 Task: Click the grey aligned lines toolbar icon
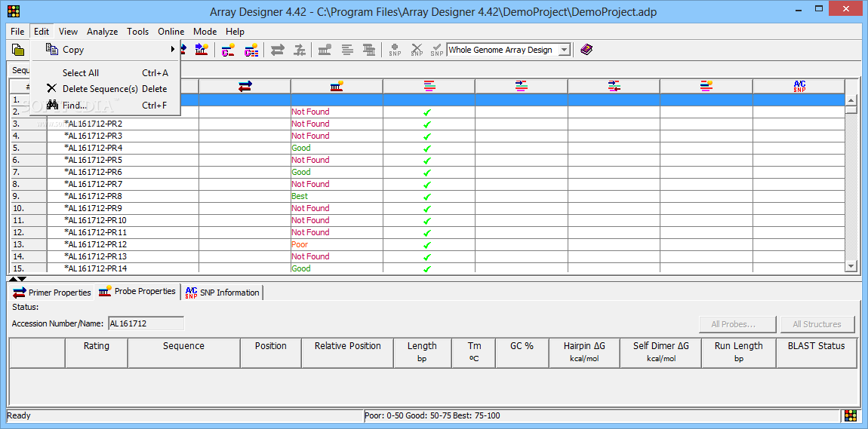click(x=347, y=50)
